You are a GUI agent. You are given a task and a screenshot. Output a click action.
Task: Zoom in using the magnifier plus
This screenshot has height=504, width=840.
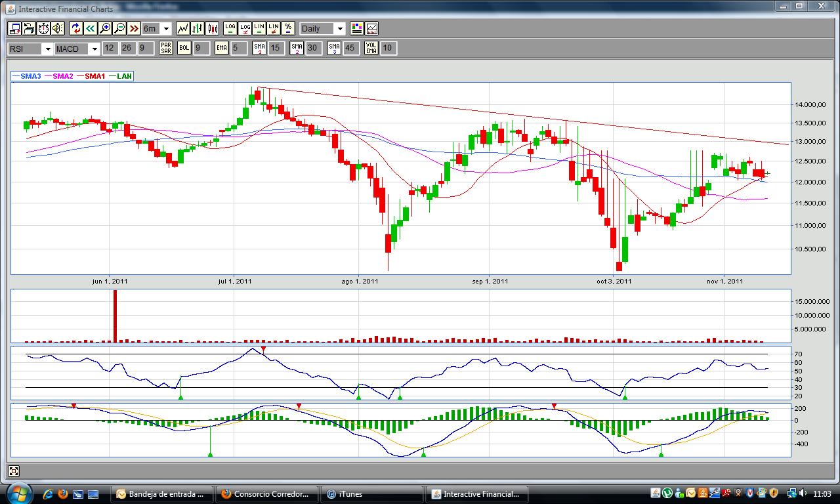pos(105,28)
